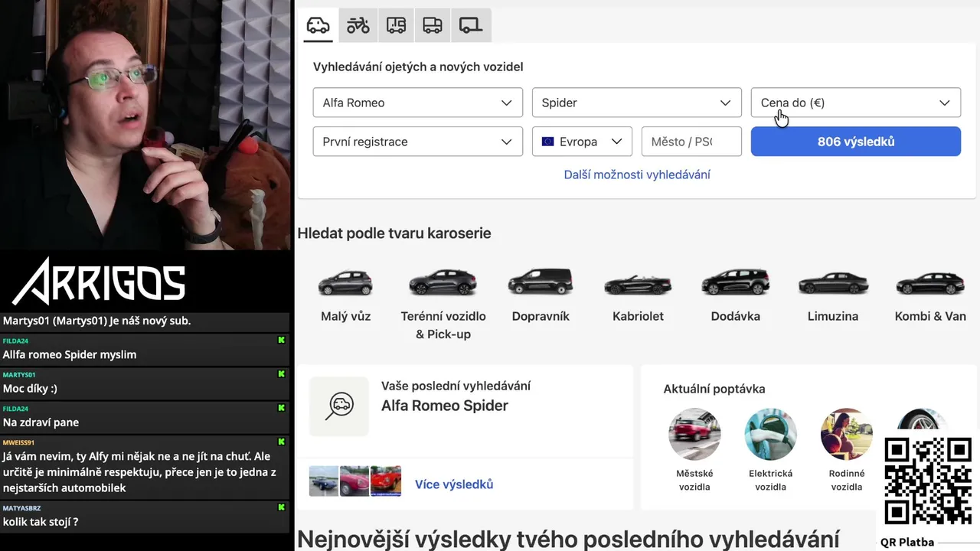Open the Evropa country dropdown

(x=582, y=142)
